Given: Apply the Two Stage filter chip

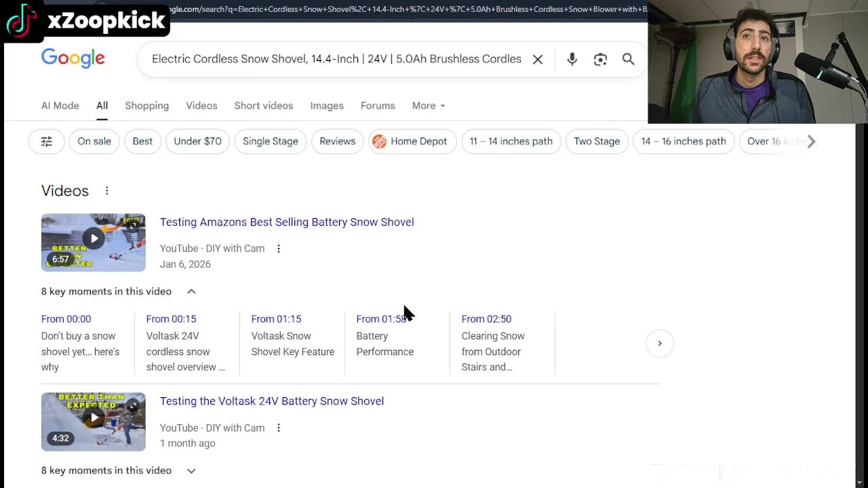Looking at the screenshot, I should [x=597, y=141].
